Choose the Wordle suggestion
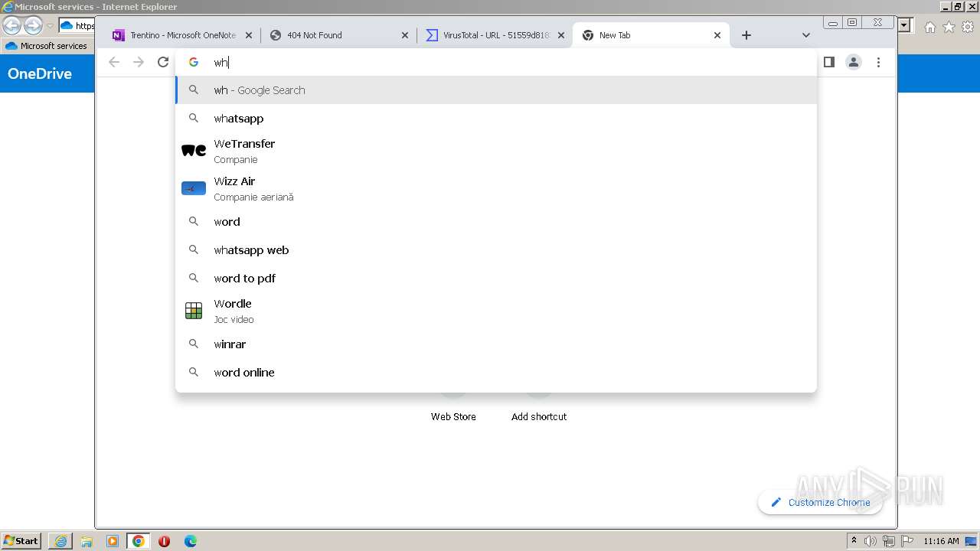This screenshot has height=551, width=980. tap(496, 311)
